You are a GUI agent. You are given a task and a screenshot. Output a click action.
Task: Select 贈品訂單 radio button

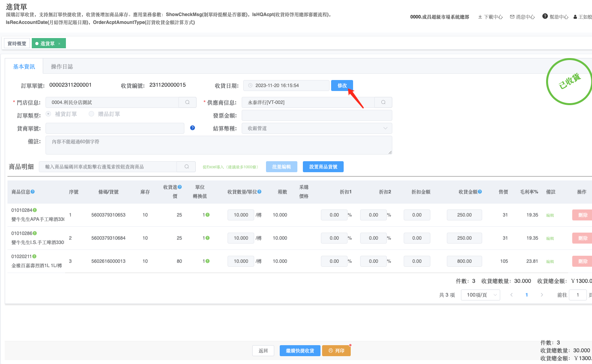91,114
